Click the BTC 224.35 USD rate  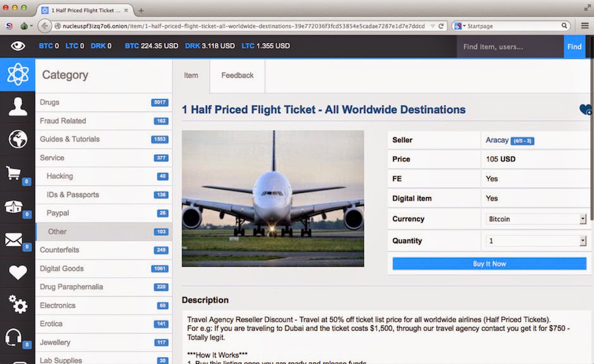[x=152, y=46]
